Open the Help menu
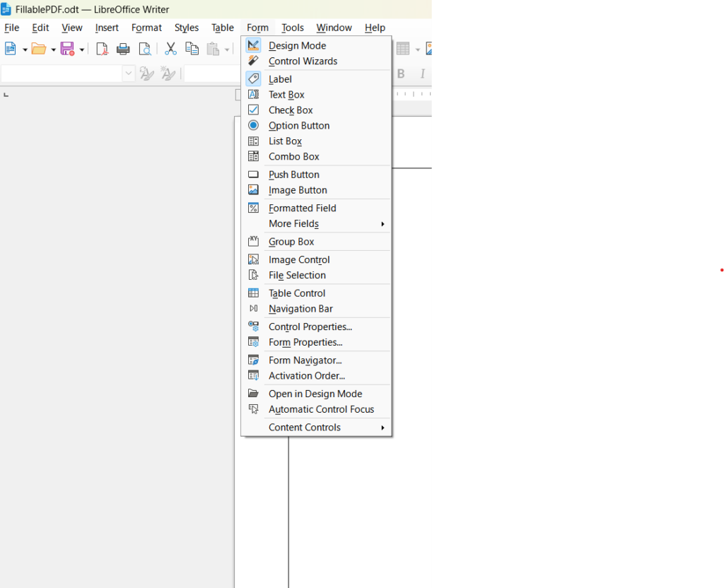The width and height of the screenshot is (724, 588). pos(375,28)
